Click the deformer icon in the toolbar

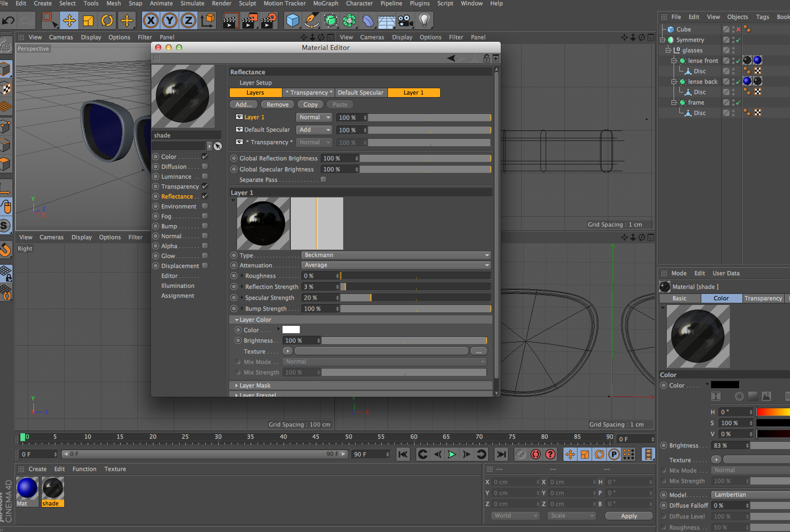[x=368, y=21]
